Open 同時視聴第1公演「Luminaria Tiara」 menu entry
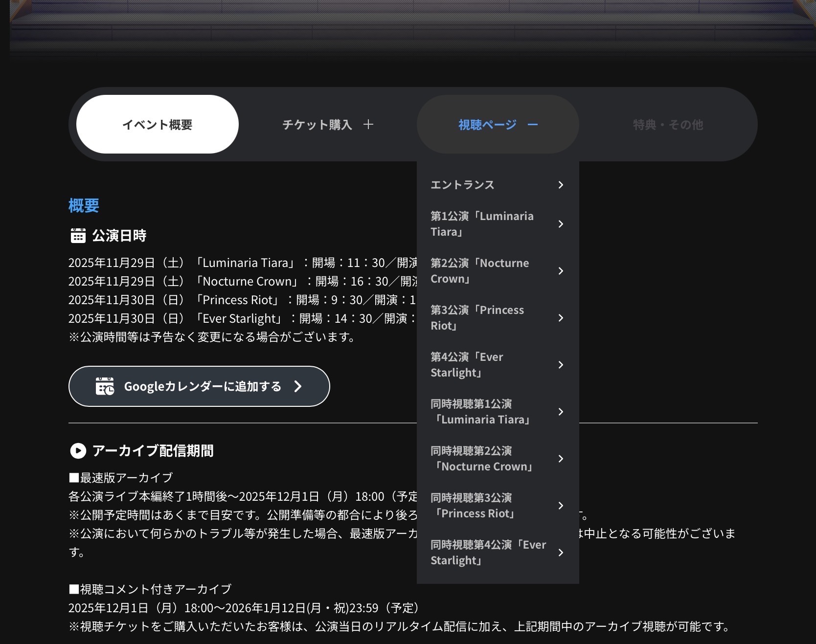Viewport: 816px width, 644px height. click(x=480, y=412)
